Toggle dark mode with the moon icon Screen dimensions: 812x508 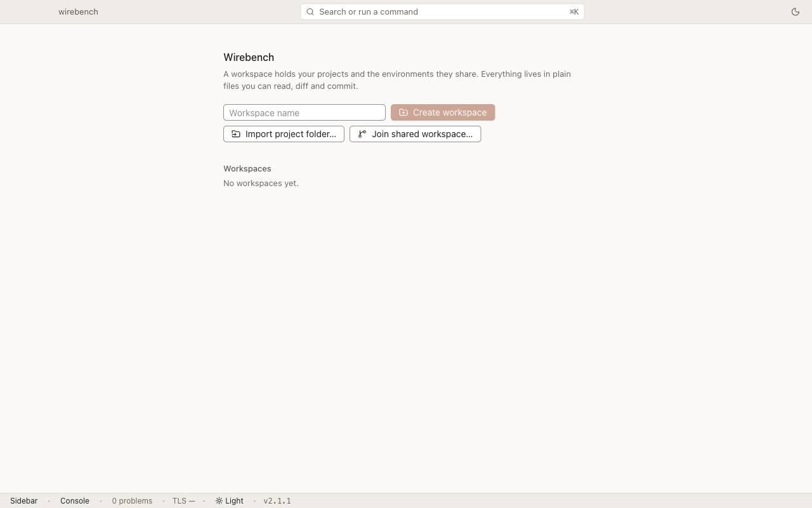[x=795, y=11]
